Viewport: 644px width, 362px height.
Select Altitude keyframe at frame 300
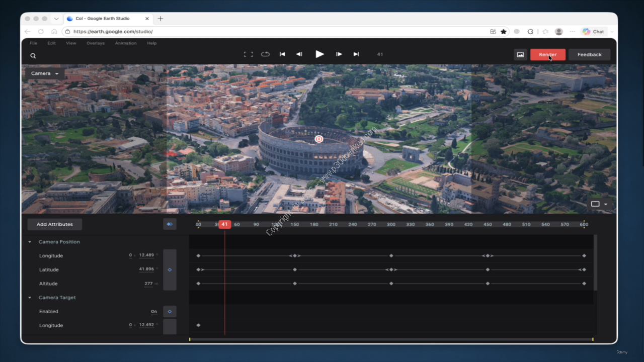click(391, 284)
